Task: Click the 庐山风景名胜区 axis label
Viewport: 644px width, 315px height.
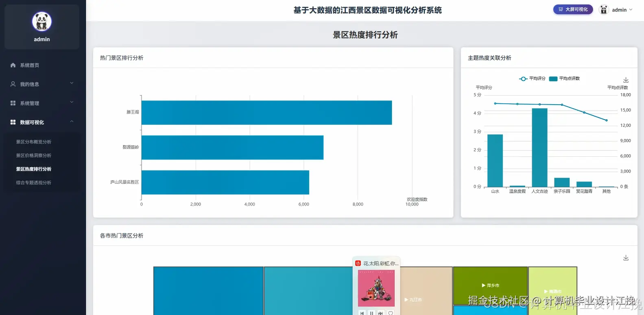Action: click(x=124, y=182)
